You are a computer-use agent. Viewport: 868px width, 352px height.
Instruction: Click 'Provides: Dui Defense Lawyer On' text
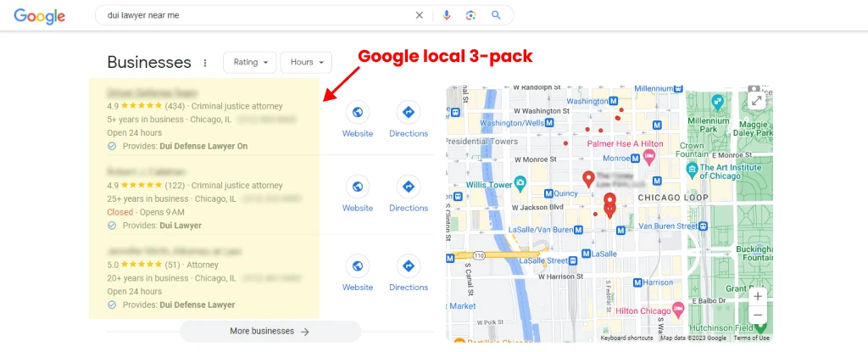coord(185,147)
